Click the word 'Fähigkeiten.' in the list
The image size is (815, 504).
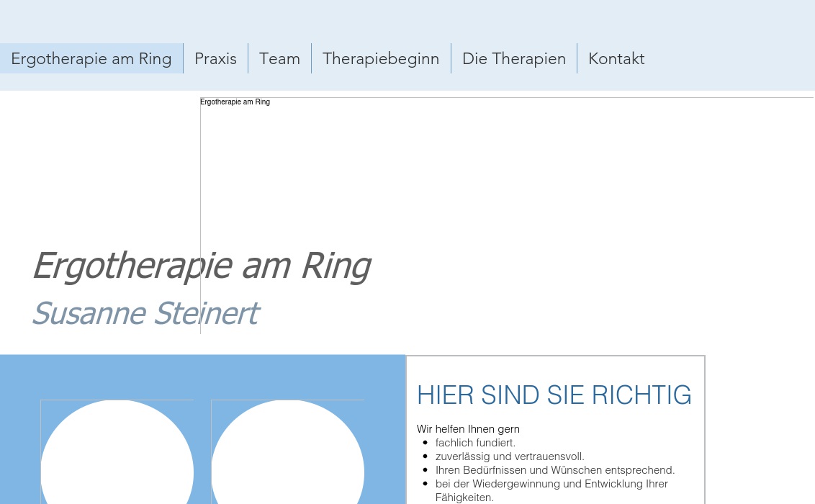coord(464,497)
